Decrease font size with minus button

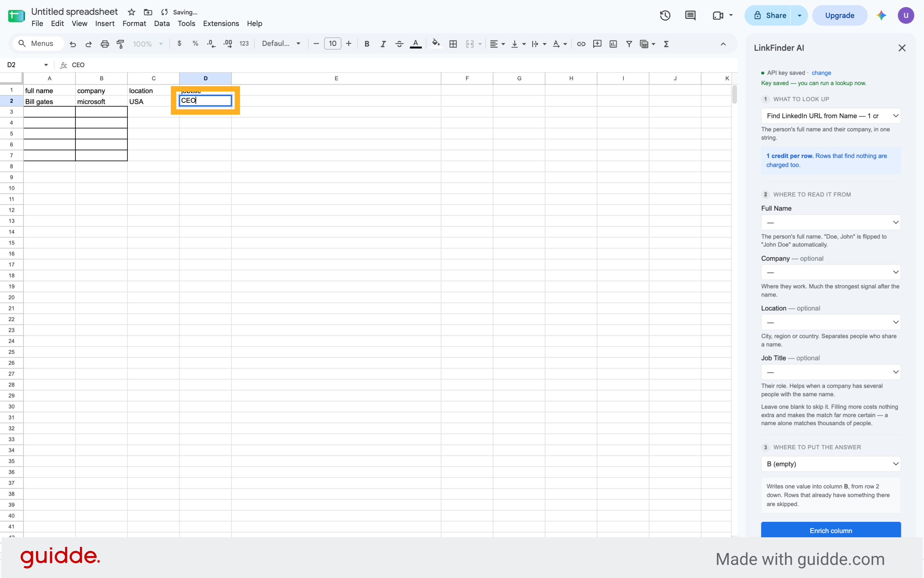click(x=316, y=44)
